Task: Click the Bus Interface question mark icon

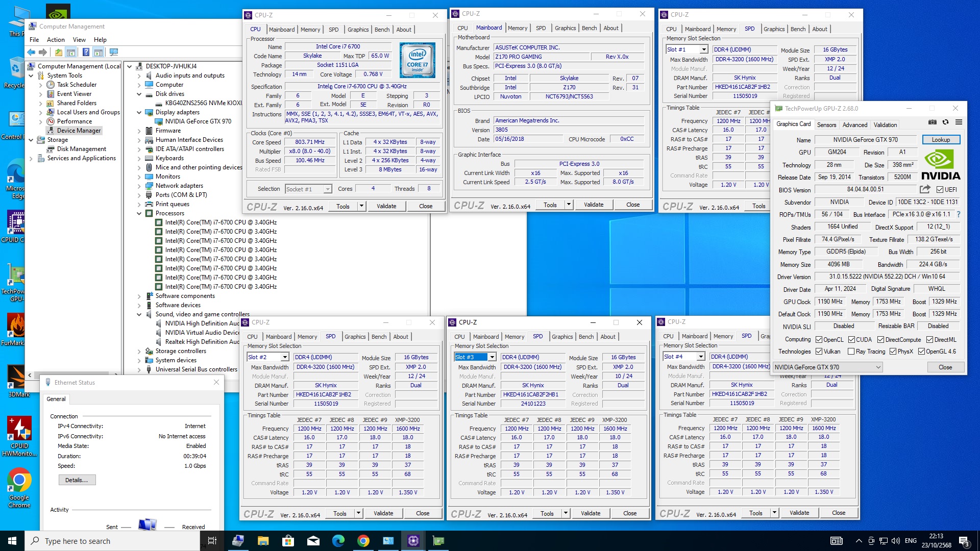Action: [958, 214]
